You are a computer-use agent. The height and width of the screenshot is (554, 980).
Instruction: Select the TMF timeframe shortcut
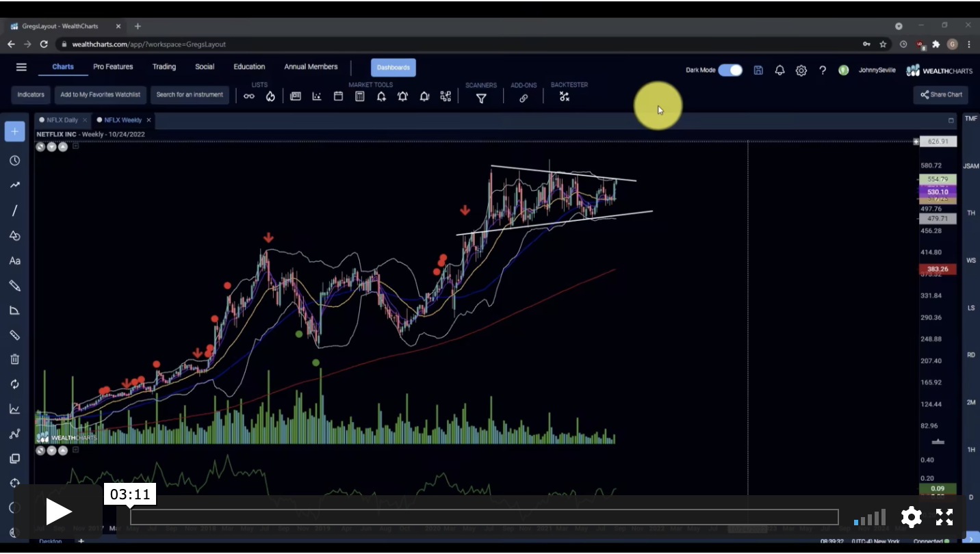point(970,119)
